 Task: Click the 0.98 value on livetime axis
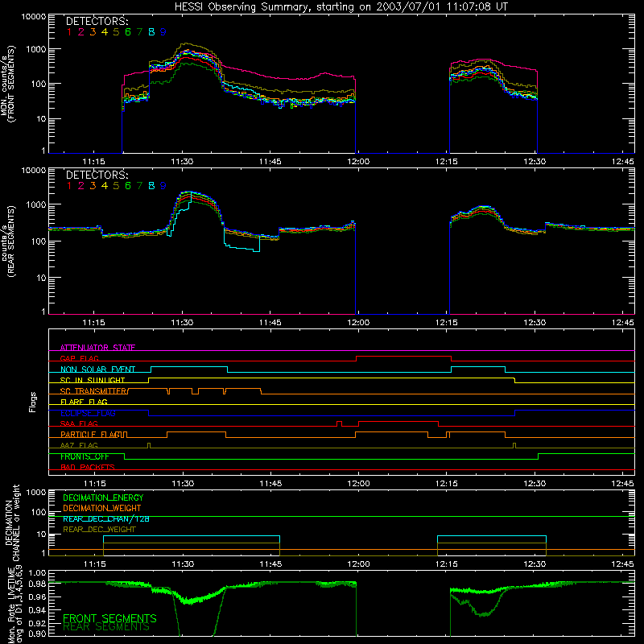[37, 584]
